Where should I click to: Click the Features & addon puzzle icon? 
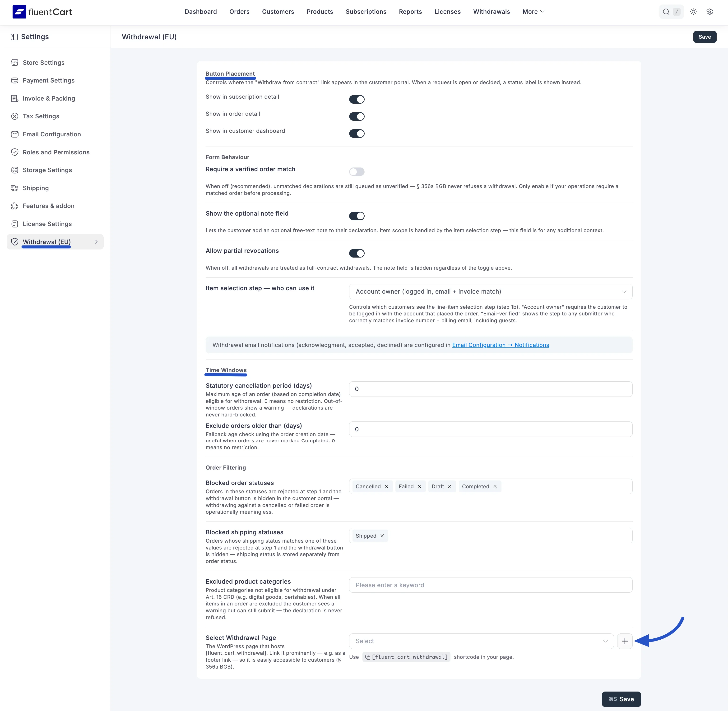pyautogui.click(x=15, y=206)
